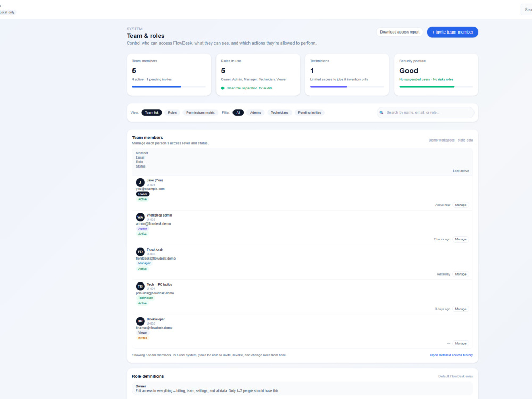The width and height of the screenshot is (532, 399).
Task: Filter by Technicians
Action: pos(280,113)
